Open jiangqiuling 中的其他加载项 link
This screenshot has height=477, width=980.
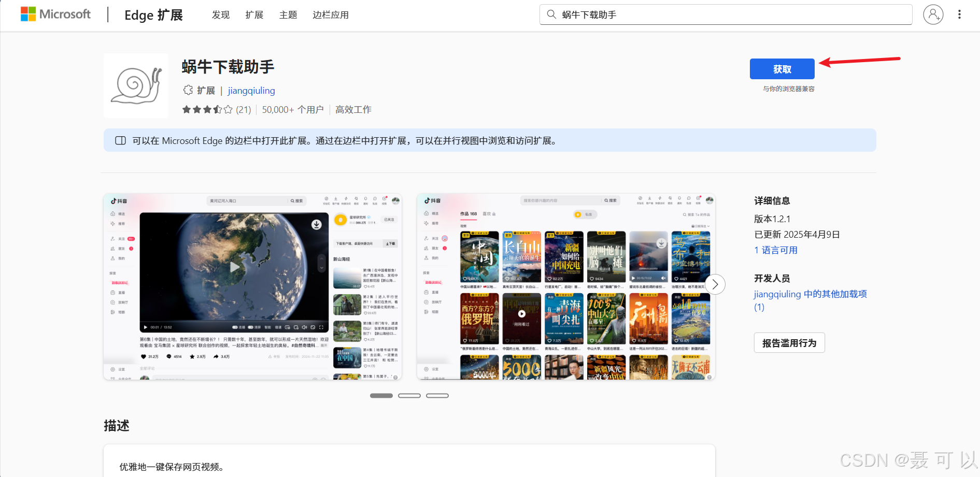tap(811, 300)
